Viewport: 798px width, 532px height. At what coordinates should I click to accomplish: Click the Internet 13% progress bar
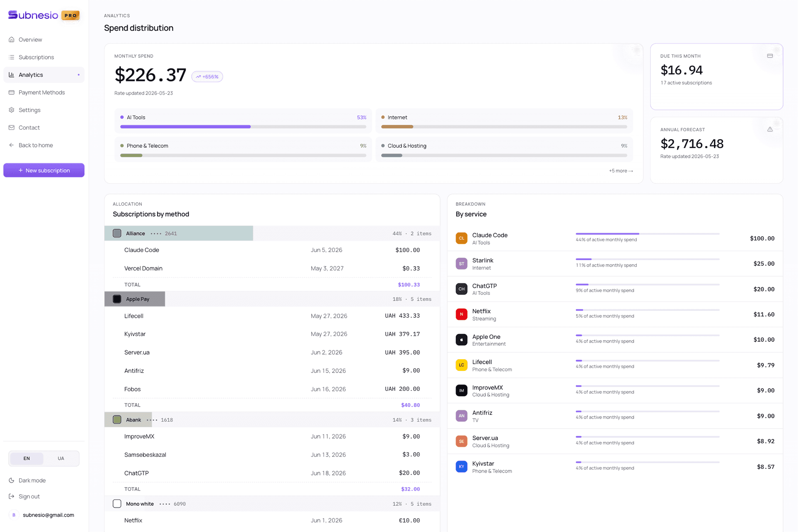(504, 127)
